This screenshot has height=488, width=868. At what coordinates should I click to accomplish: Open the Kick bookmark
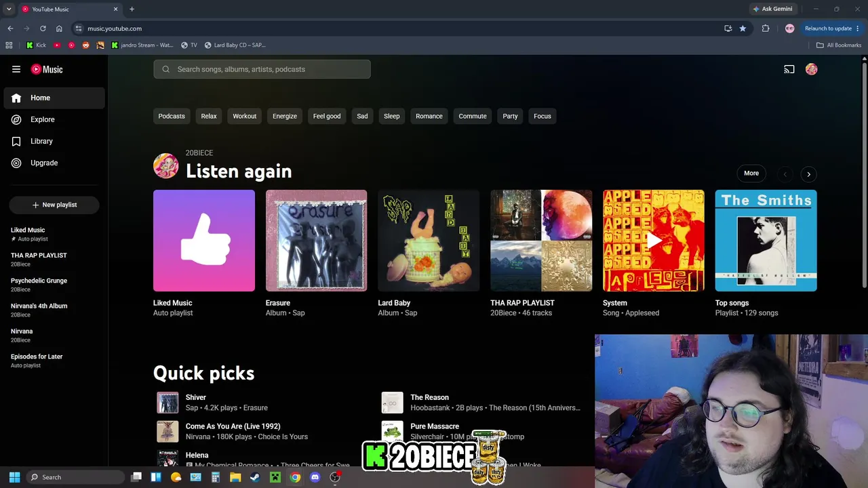coord(37,45)
